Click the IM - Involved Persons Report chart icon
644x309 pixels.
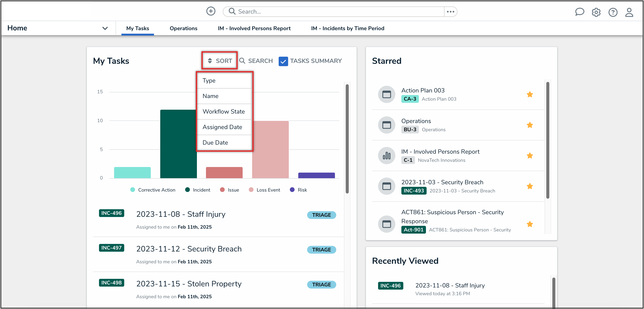pos(386,155)
